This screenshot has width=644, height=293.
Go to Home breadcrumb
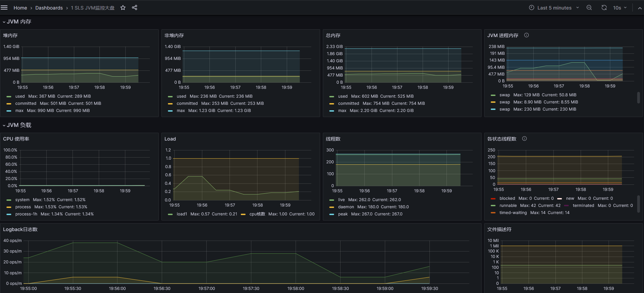tap(20, 8)
